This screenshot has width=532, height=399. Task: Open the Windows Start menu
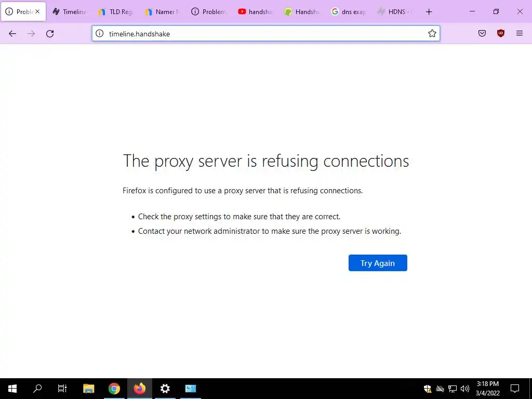[12, 389]
